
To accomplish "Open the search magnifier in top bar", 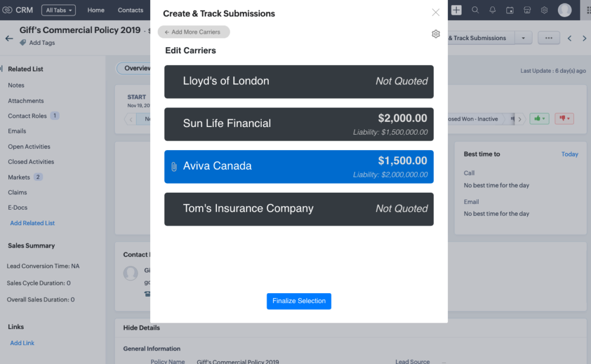I will pyautogui.click(x=475, y=10).
